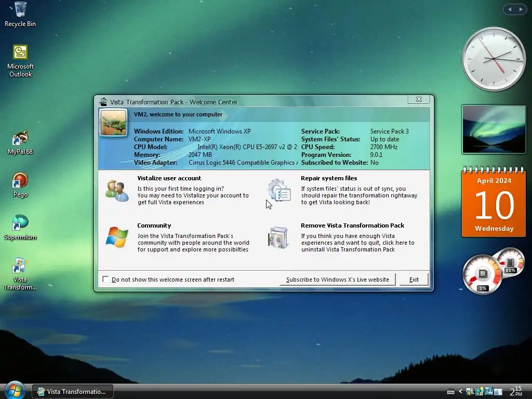Click the Windows flag computer tray icon

point(470,392)
